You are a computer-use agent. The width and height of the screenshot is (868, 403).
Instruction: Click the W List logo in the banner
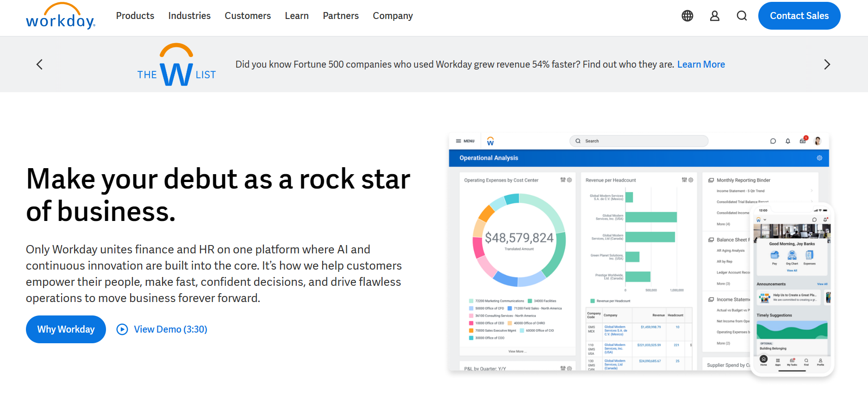(176, 65)
